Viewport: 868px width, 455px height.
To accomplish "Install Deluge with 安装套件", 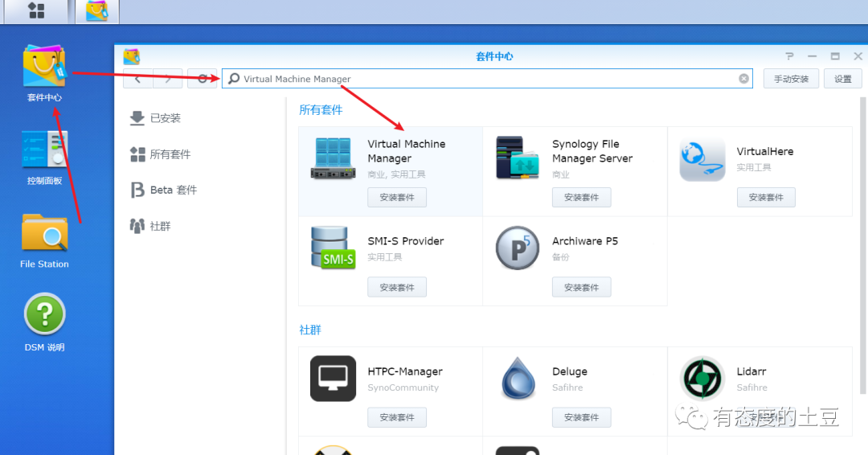I will pyautogui.click(x=581, y=417).
